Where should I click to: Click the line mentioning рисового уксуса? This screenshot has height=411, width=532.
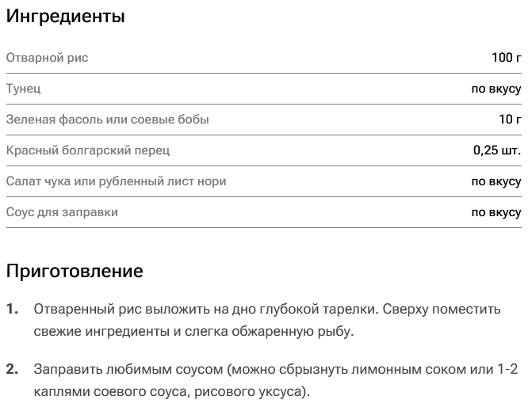pyautogui.click(x=172, y=392)
